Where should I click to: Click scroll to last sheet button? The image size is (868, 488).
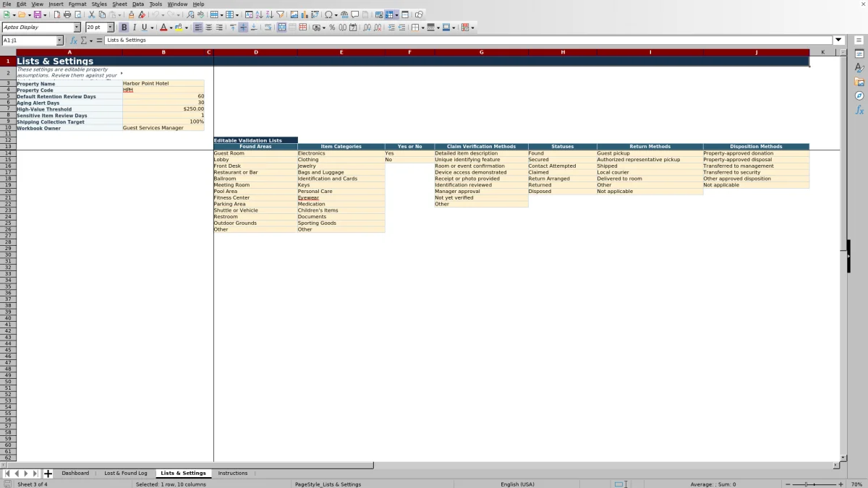[x=35, y=474]
